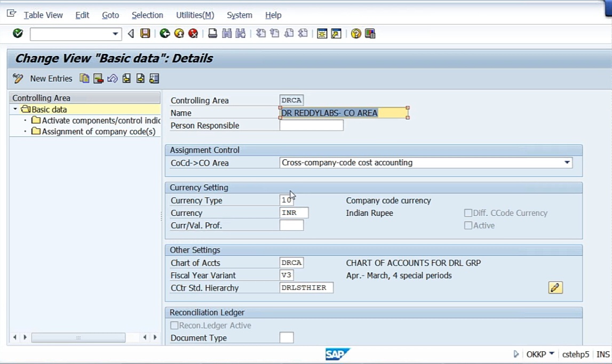Open the Help menu
Viewport: 612px width, 364px height.
[x=273, y=15]
